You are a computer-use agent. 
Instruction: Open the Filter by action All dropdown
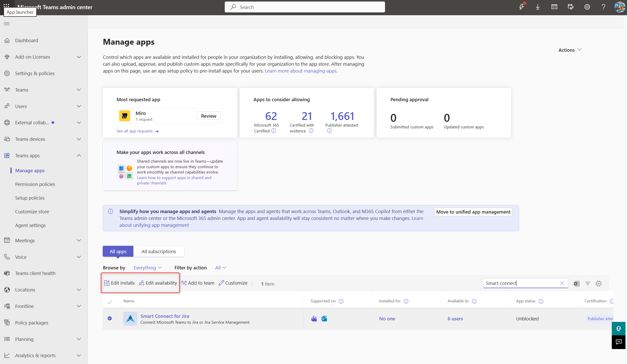[x=221, y=268]
